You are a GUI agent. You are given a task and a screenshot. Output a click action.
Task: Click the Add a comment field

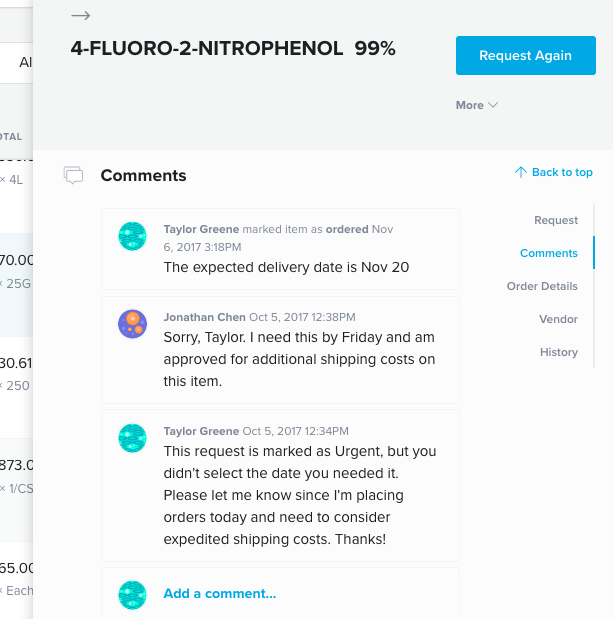tap(280, 594)
